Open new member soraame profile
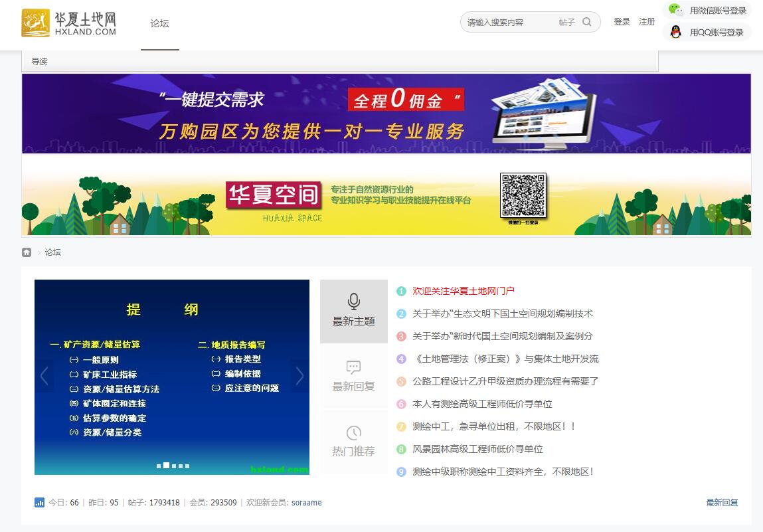The width and height of the screenshot is (763, 532). (x=307, y=502)
